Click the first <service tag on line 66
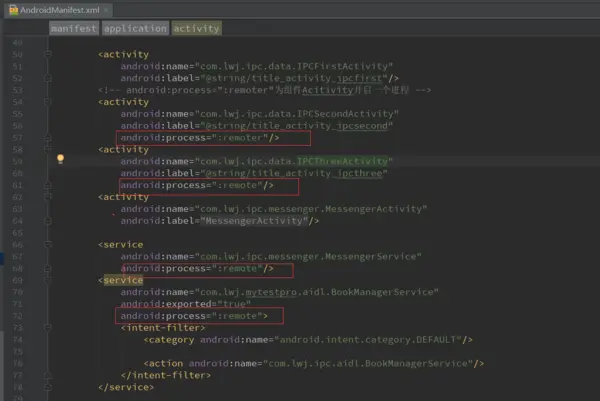The height and width of the screenshot is (401, 600). point(121,245)
